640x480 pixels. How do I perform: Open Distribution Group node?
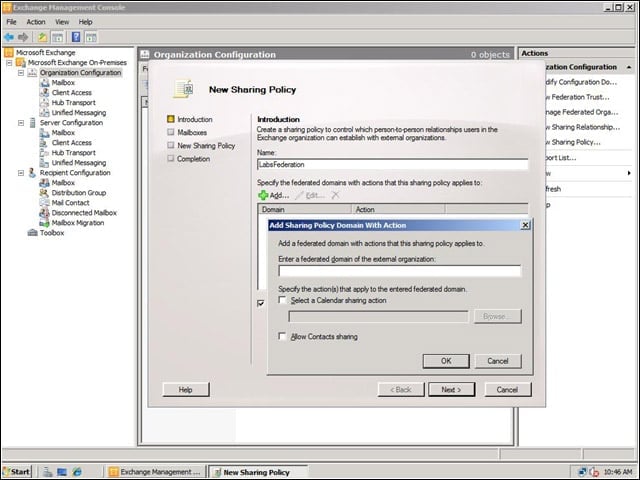[79, 193]
